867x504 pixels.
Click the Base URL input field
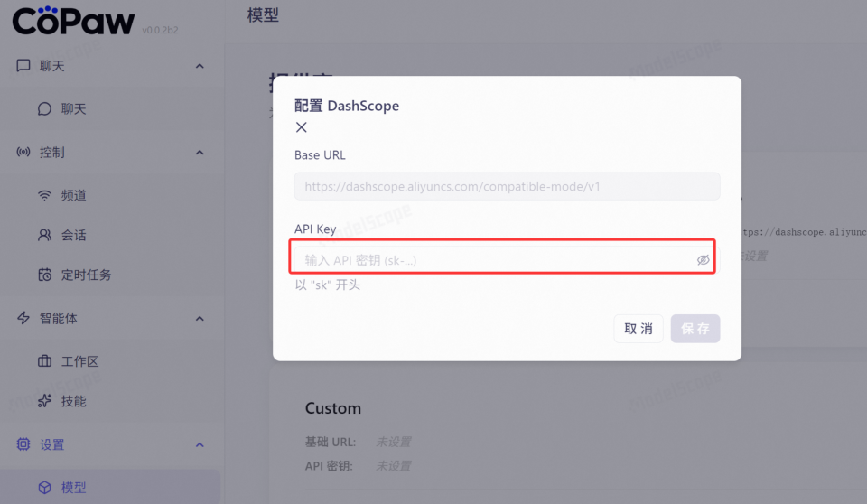pyautogui.click(x=507, y=186)
